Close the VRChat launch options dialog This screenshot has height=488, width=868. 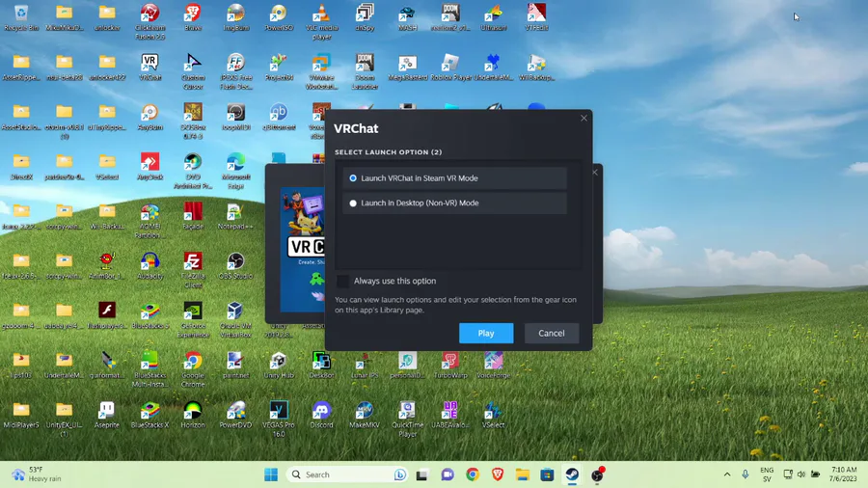pyautogui.click(x=583, y=118)
